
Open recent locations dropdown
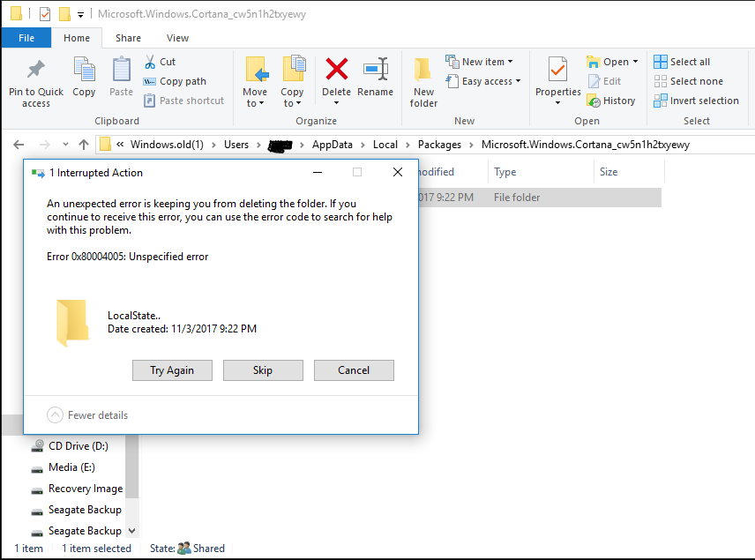click(65, 144)
